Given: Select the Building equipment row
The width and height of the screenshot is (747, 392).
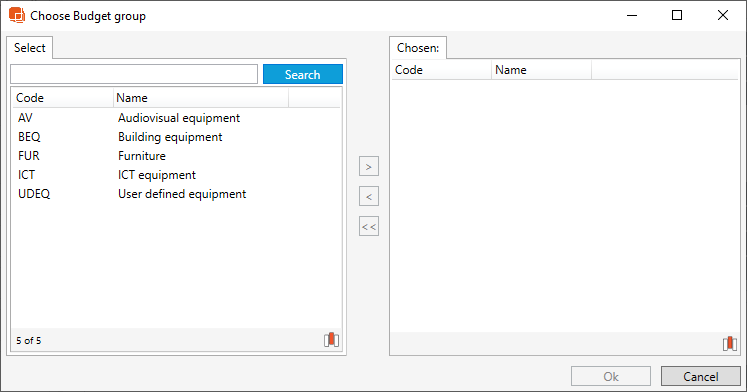Looking at the screenshot, I should pos(176,137).
